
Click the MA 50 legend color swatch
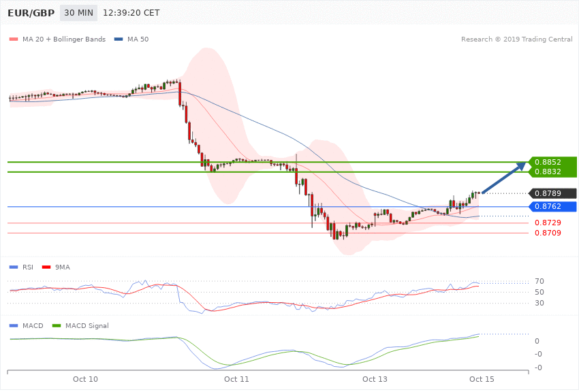click(119, 39)
